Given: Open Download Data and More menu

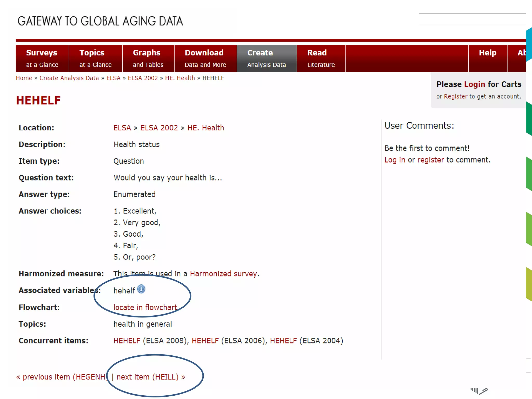Looking at the screenshot, I should [x=205, y=58].
